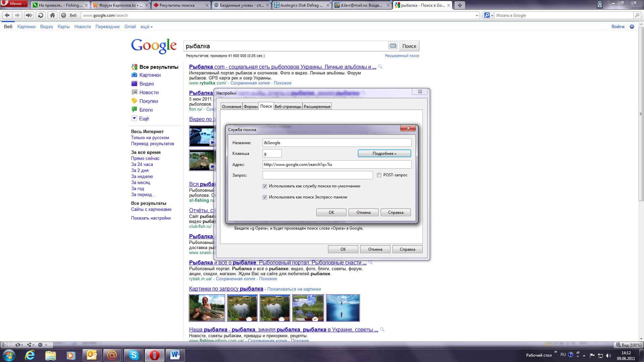Switch to Skype in taskbar

(134, 355)
